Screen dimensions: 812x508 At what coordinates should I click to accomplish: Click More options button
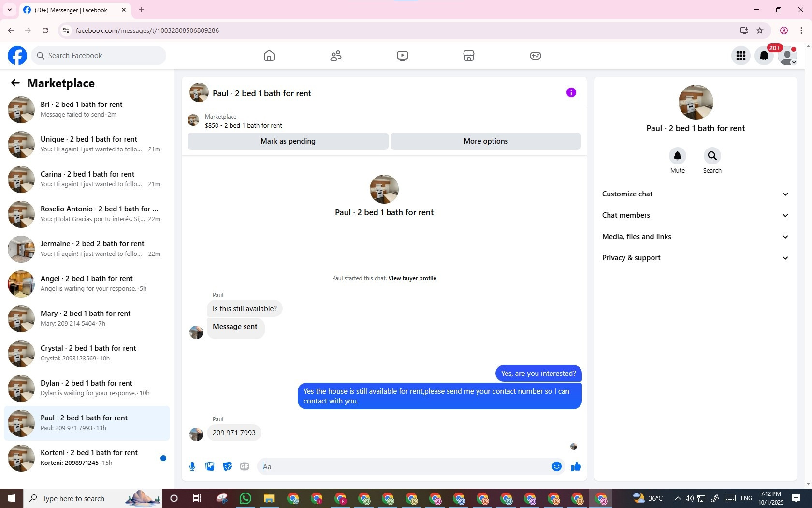tap(486, 141)
